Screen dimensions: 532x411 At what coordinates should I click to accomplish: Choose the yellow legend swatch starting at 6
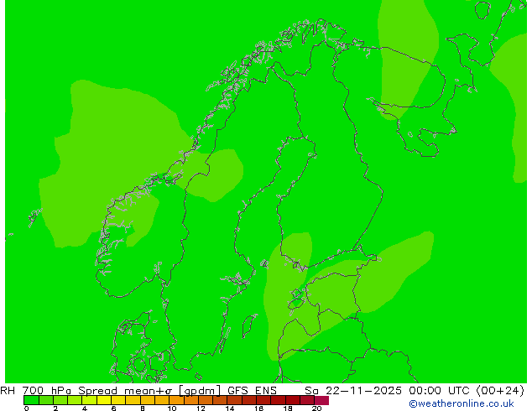click(118, 400)
